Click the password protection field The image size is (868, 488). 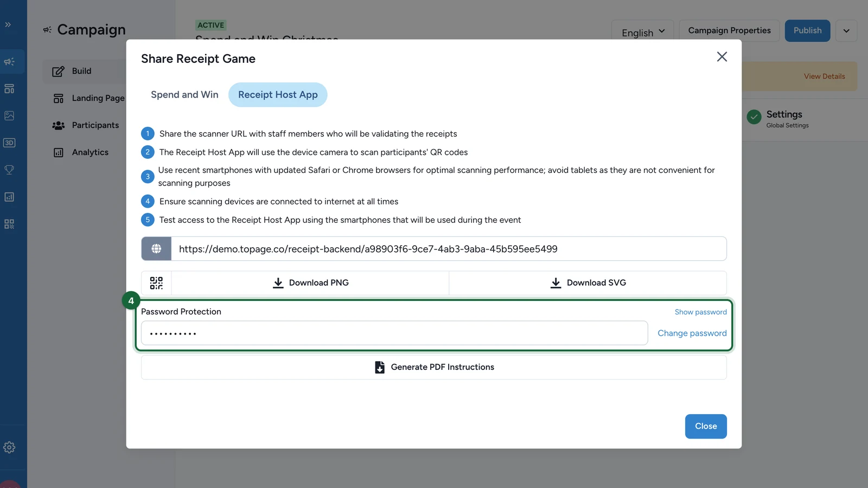394,333
